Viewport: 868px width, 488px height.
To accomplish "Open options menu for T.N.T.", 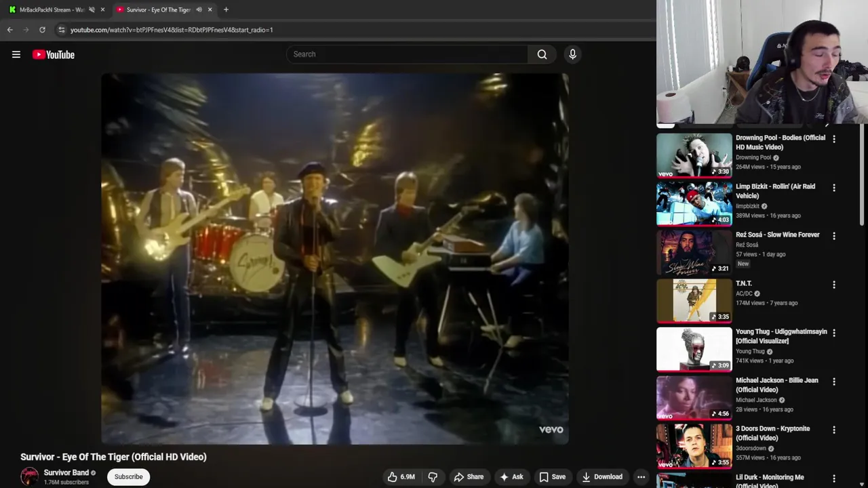I will tap(834, 285).
